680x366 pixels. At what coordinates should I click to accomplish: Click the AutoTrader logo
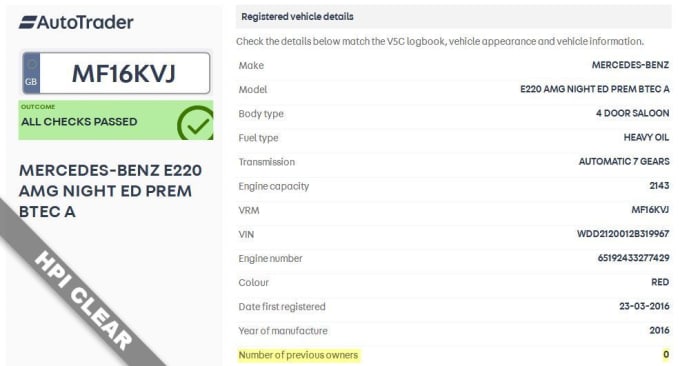coord(76,22)
